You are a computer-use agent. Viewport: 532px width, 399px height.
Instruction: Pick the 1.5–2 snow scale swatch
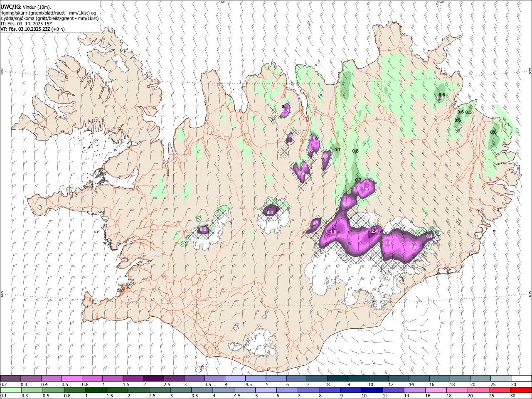pyautogui.click(x=133, y=379)
